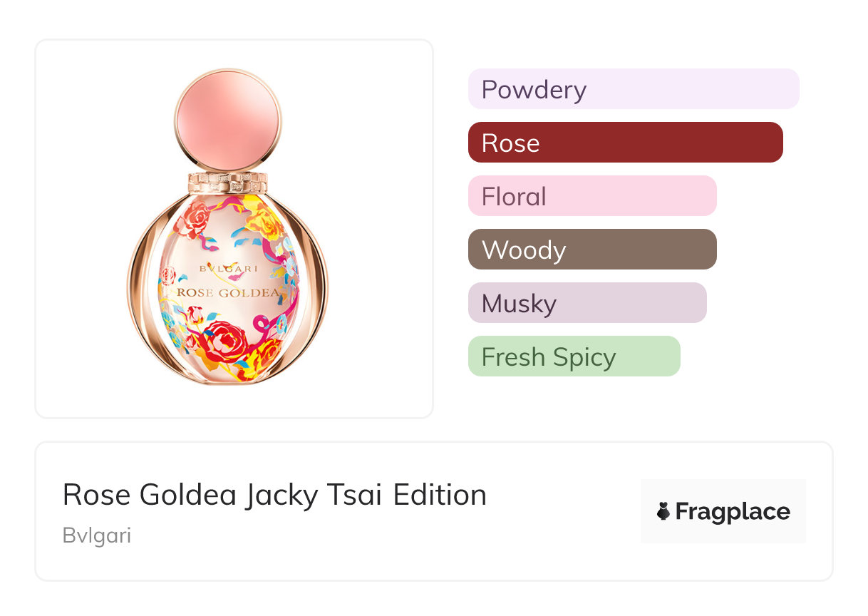Viewport: 868px width, 616px height.
Task: Select the green Fresh Spicy accord bar
Action: tap(574, 356)
